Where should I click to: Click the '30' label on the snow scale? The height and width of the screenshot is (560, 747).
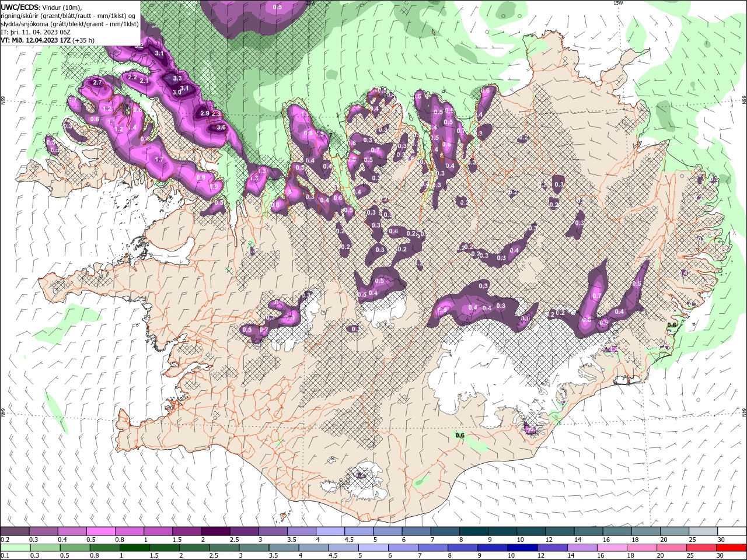pos(721,540)
